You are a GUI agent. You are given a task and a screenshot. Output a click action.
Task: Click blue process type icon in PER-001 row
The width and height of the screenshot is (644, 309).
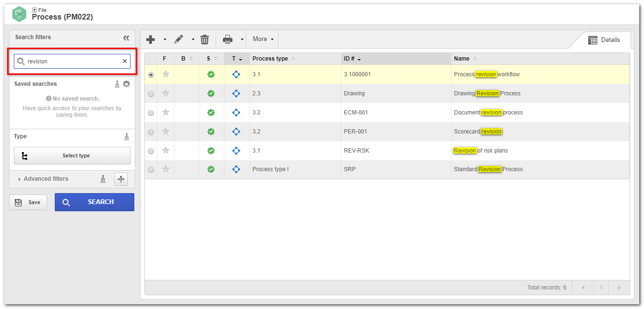click(x=236, y=132)
